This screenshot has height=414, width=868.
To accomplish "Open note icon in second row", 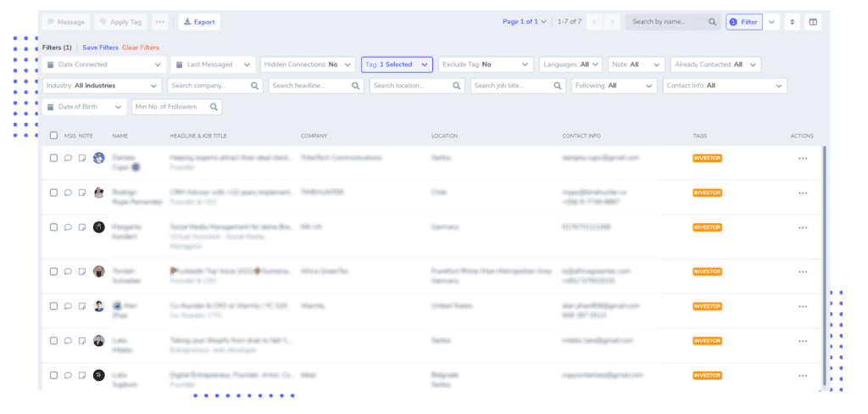I will point(82,193).
